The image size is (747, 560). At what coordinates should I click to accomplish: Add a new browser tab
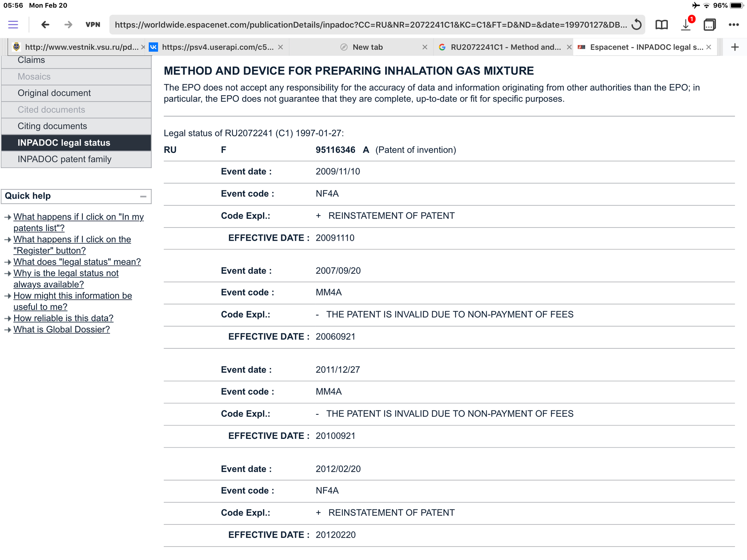735,47
